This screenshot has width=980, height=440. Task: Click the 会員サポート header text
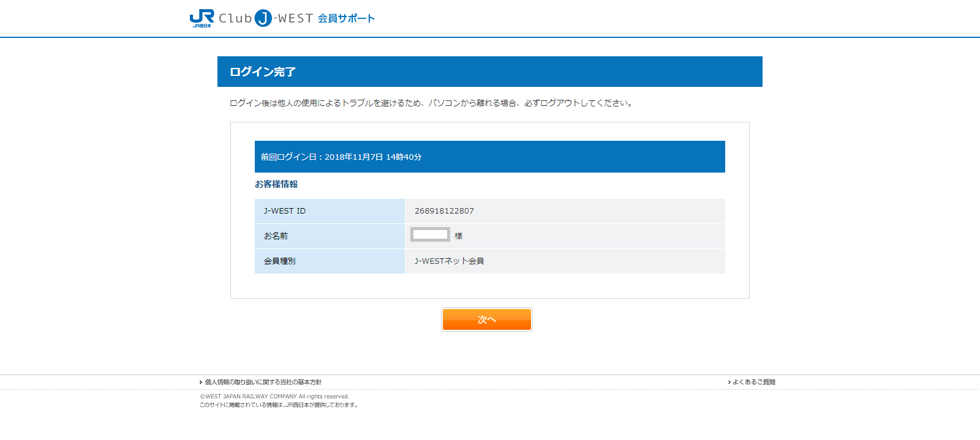[x=346, y=18]
